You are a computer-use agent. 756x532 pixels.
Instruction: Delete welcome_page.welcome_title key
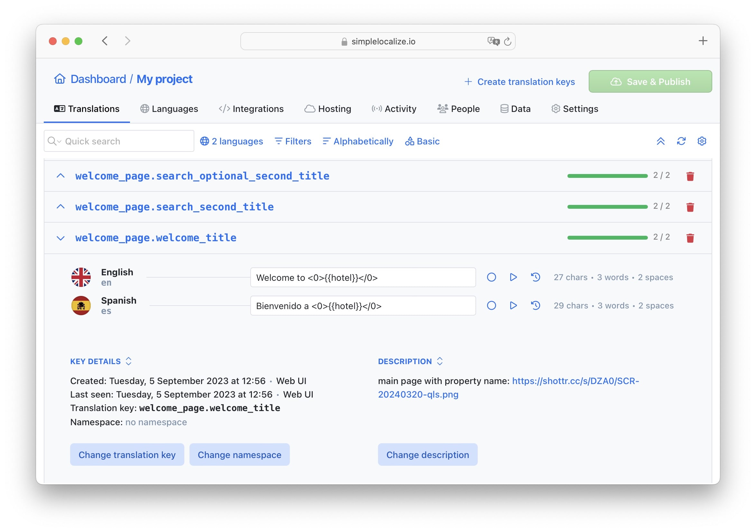[690, 238]
